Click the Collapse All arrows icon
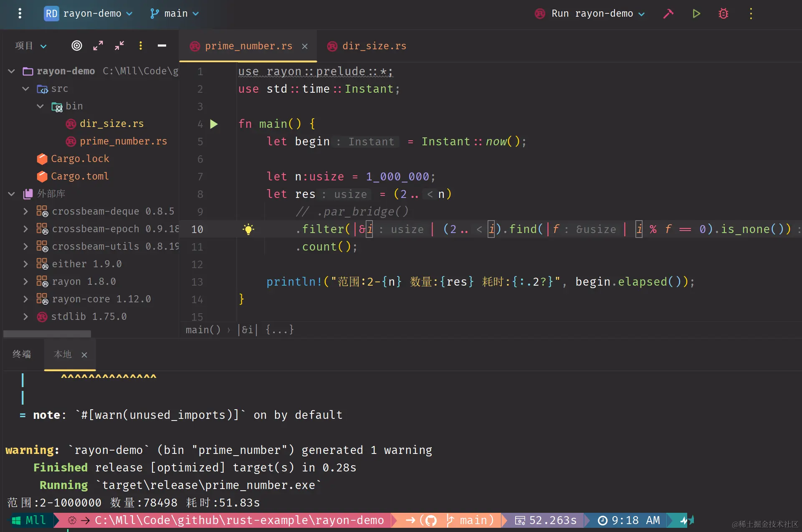 (119, 46)
